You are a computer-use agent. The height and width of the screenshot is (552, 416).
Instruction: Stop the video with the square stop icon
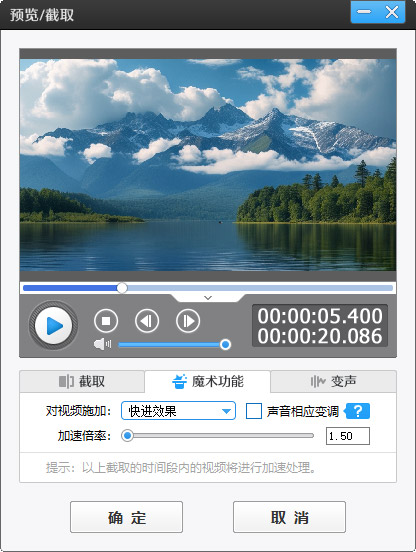(x=106, y=321)
